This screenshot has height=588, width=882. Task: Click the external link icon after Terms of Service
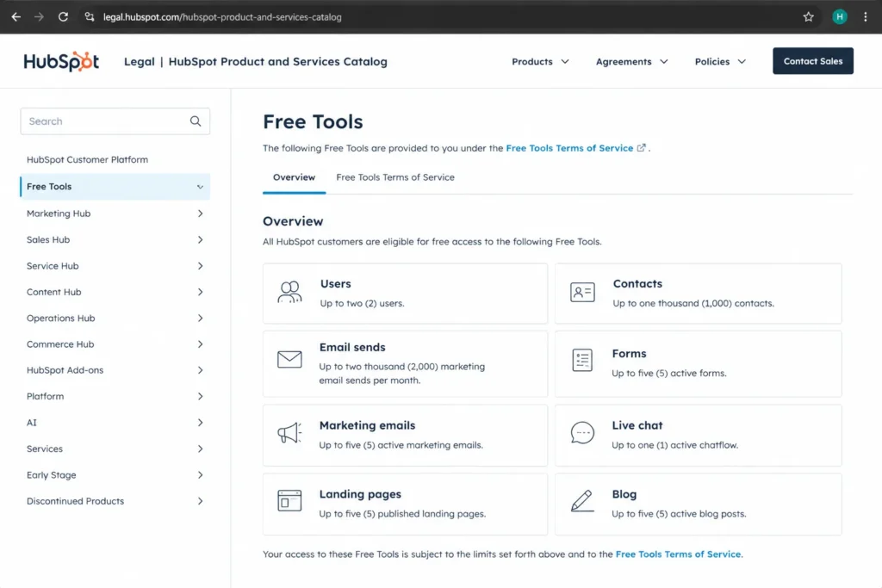pyautogui.click(x=641, y=148)
